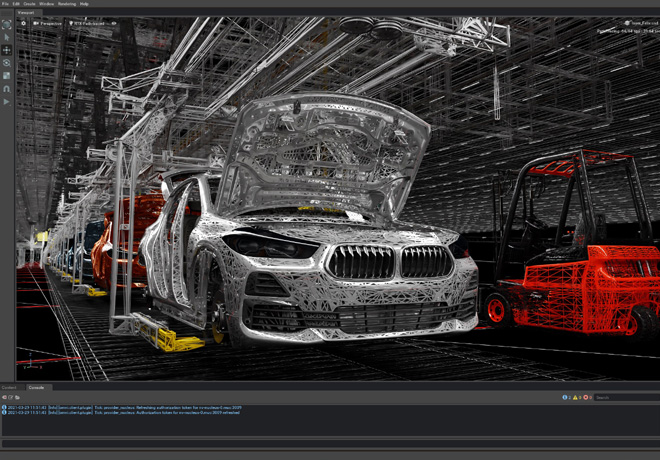Open the Create menu
The image size is (660, 460).
click(x=30, y=4)
